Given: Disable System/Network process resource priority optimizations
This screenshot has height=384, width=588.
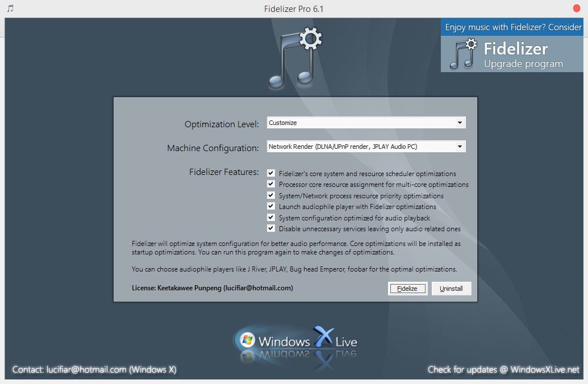Looking at the screenshot, I should click(x=271, y=195).
